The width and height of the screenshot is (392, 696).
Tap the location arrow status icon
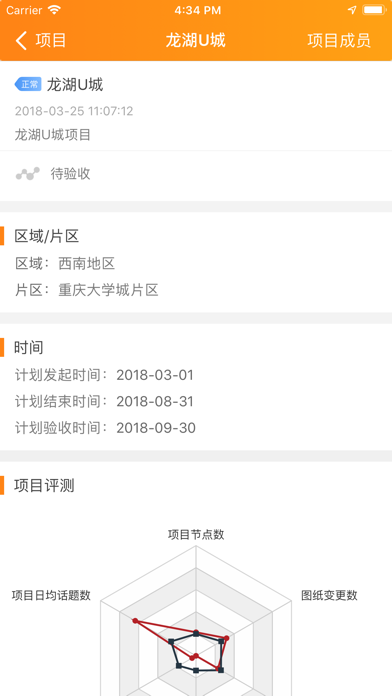[x=352, y=10]
